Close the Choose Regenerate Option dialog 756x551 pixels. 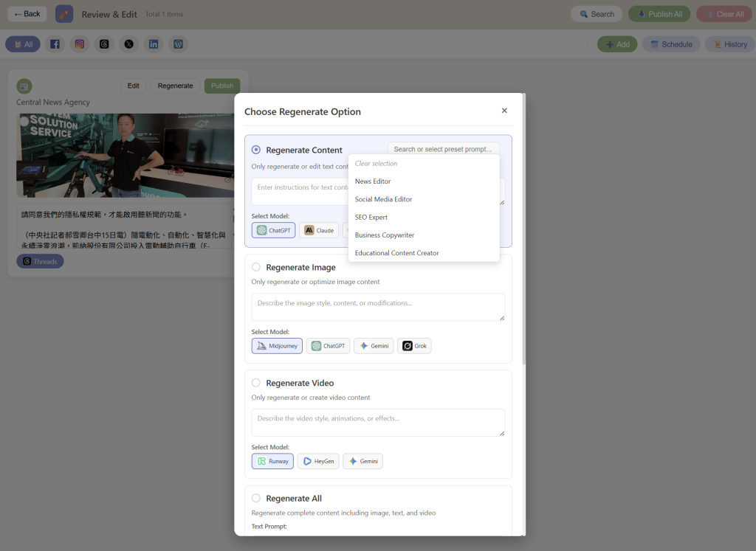pyautogui.click(x=504, y=111)
